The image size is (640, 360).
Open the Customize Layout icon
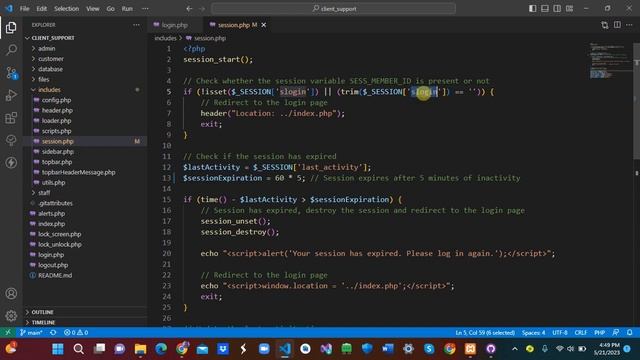click(569, 9)
